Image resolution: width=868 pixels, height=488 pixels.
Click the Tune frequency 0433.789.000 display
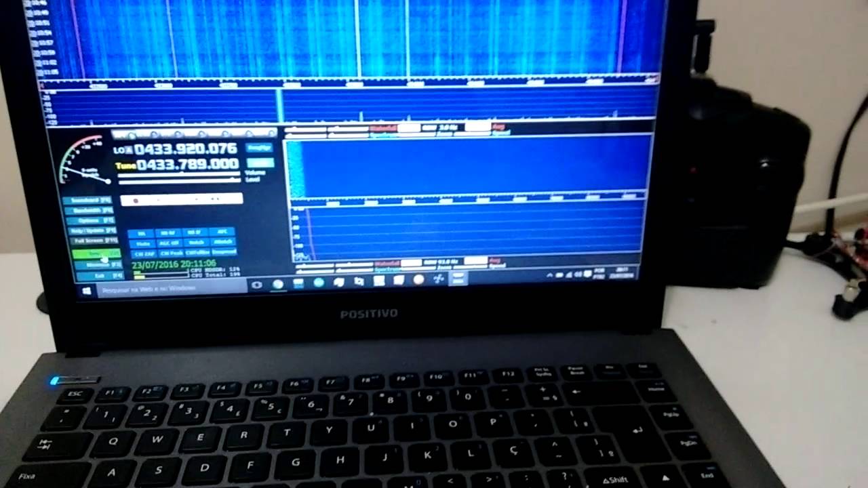pos(188,164)
